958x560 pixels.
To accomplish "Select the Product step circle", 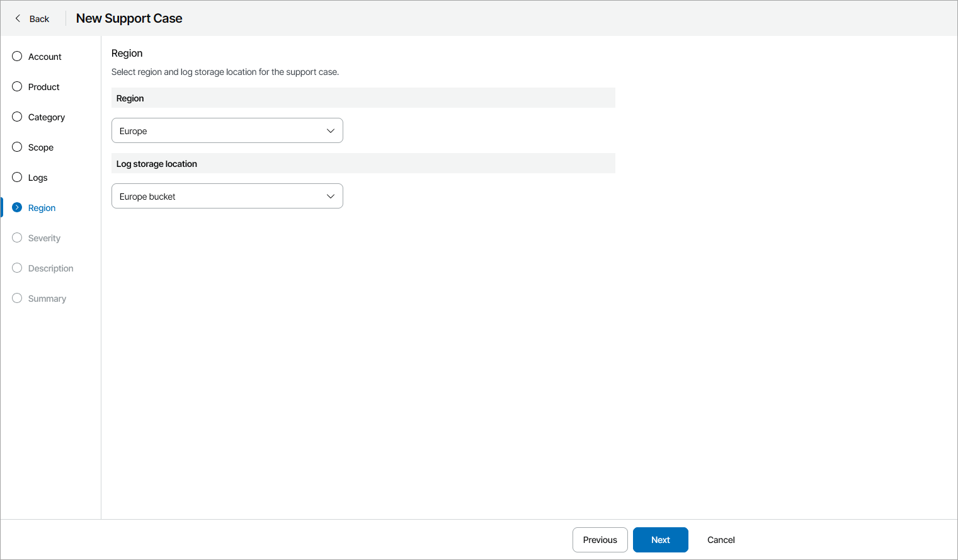I will point(16,86).
